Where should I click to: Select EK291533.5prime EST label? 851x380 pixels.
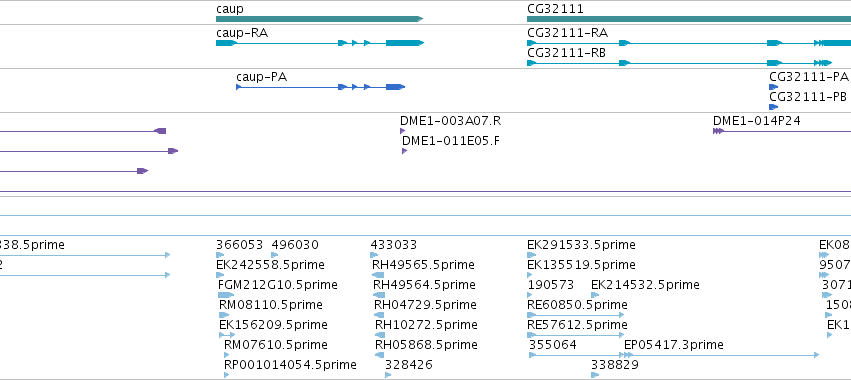coord(581,245)
